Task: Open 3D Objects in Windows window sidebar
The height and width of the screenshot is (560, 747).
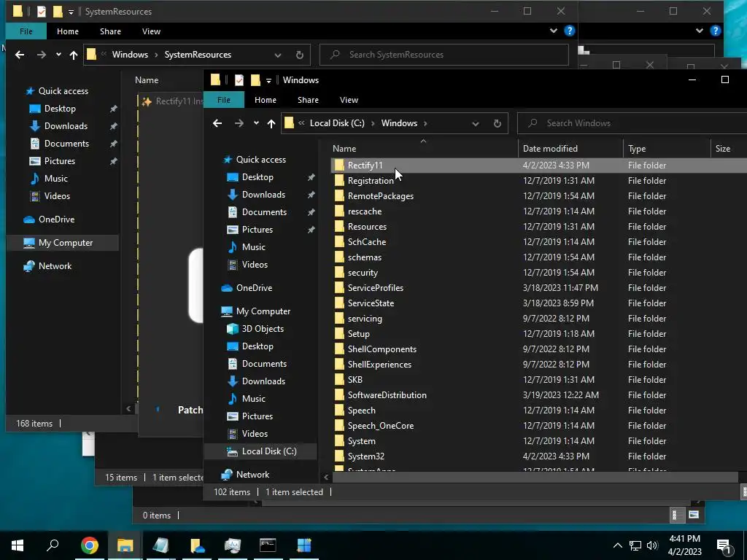Action: [263, 329]
